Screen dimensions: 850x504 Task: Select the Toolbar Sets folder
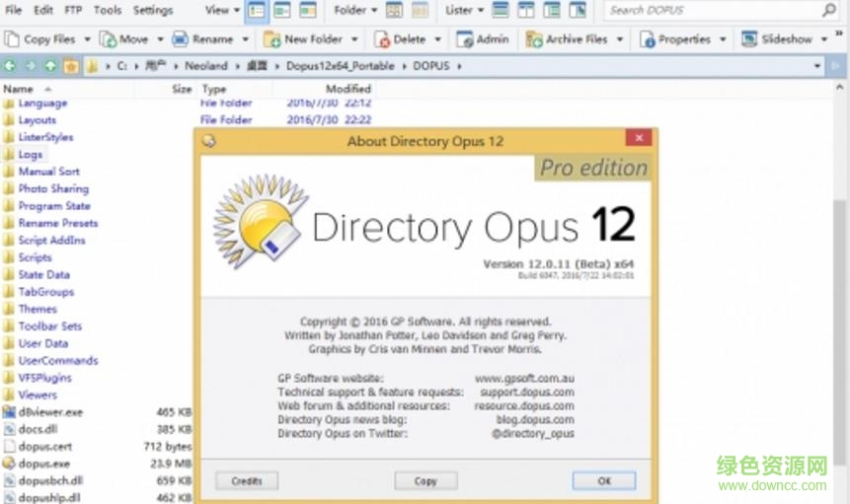49,326
